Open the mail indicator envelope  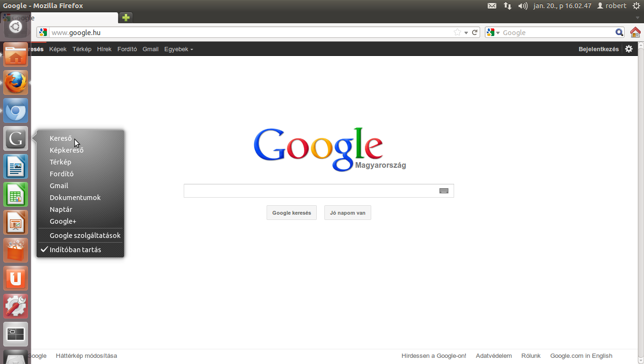click(492, 6)
